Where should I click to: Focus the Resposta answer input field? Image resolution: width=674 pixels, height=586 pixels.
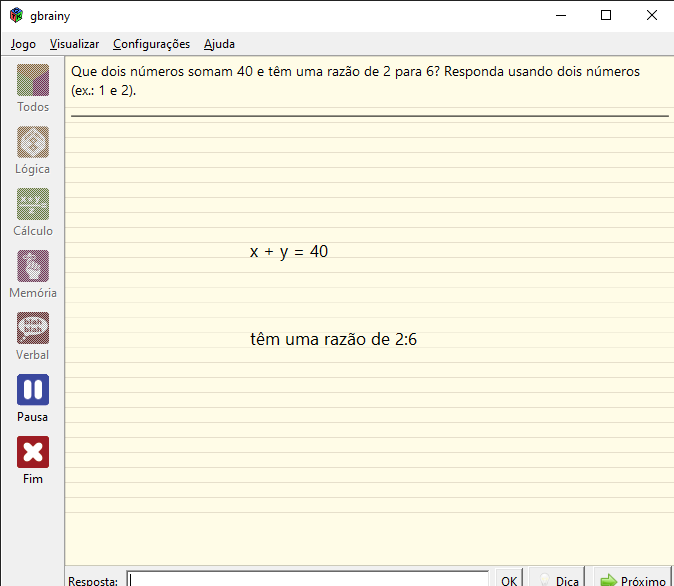308,580
